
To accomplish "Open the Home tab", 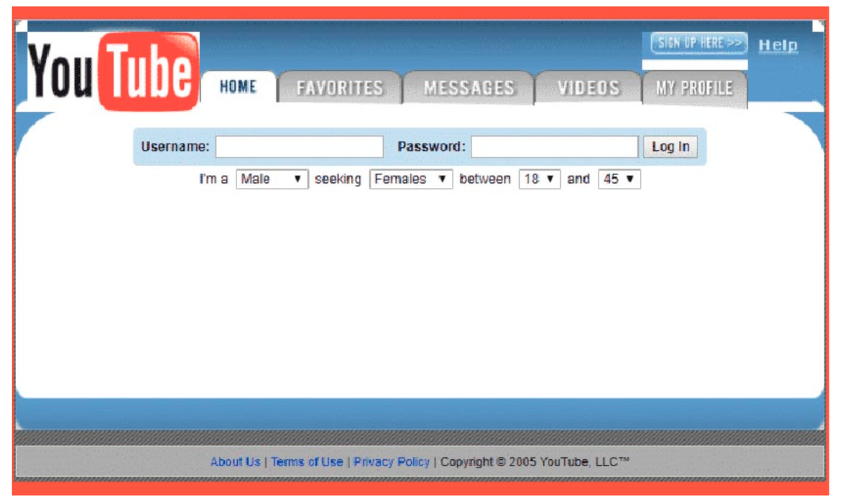I will coord(239,87).
